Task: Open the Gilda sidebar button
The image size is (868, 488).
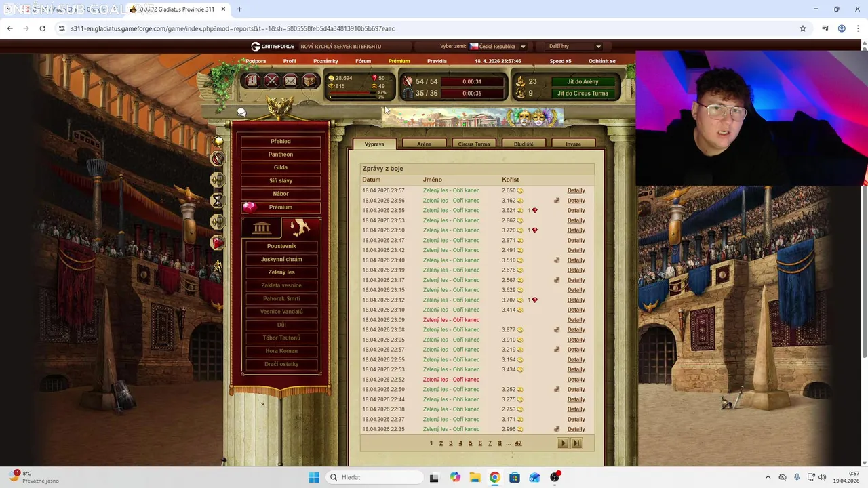Action: coord(281,167)
